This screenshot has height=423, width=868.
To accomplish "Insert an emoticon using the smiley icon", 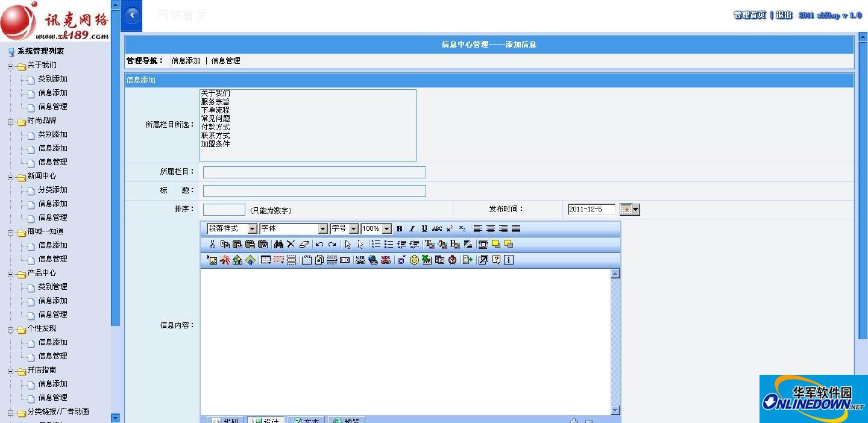I will click(x=414, y=260).
